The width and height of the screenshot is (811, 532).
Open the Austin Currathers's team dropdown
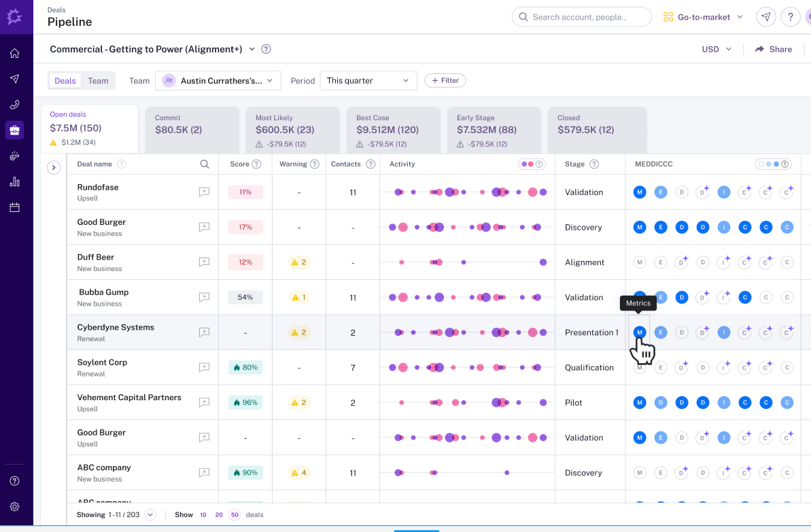coord(218,80)
